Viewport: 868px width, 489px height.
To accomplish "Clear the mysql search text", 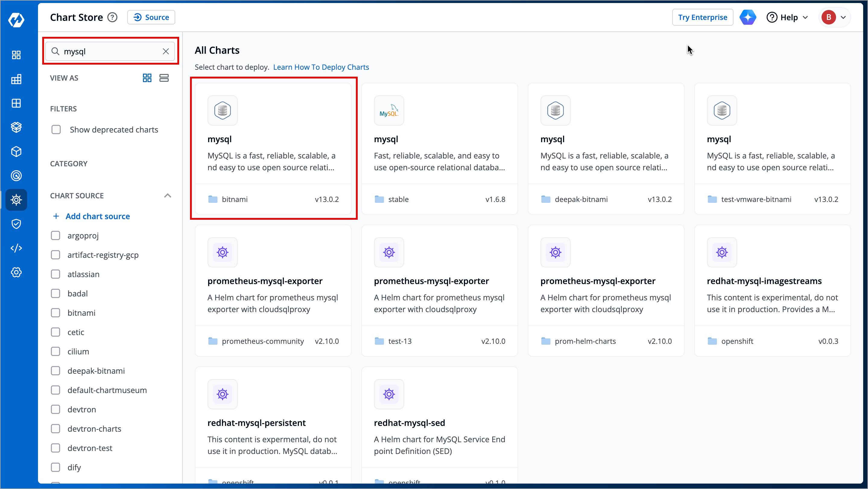I will coord(166,51).
